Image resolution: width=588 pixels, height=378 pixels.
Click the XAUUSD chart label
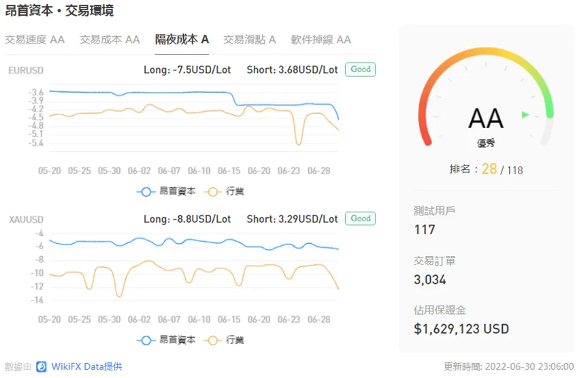point(26,219)
